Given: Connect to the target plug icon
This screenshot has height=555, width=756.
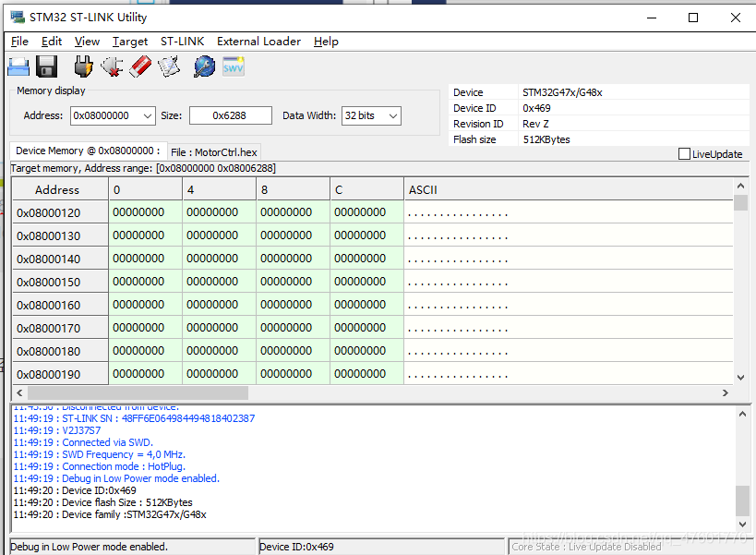Looking at the screenshot, I should tap(83, 66).
